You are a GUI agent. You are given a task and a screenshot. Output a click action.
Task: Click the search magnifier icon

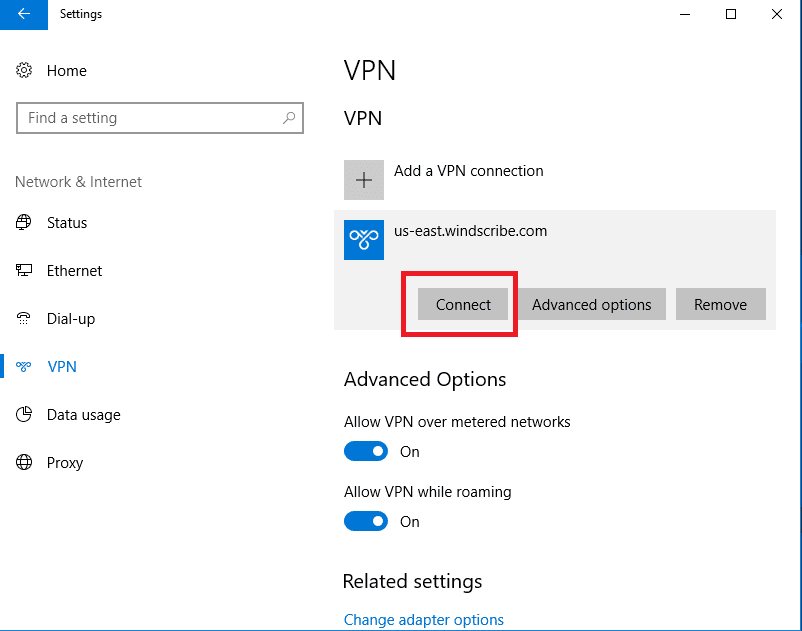[x=289, y=118]
